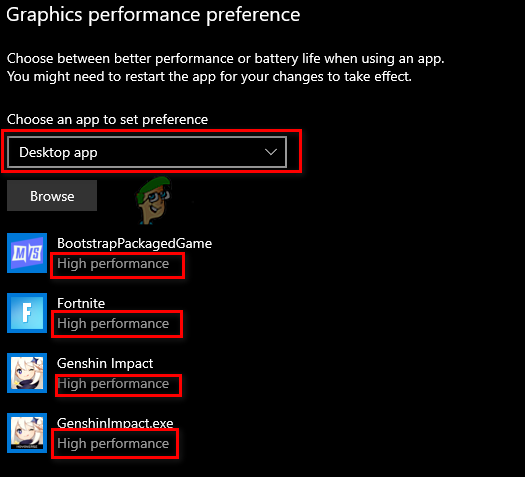Click High performance under Genshin Impact
The image size is (525, 477).
[113, 384]
